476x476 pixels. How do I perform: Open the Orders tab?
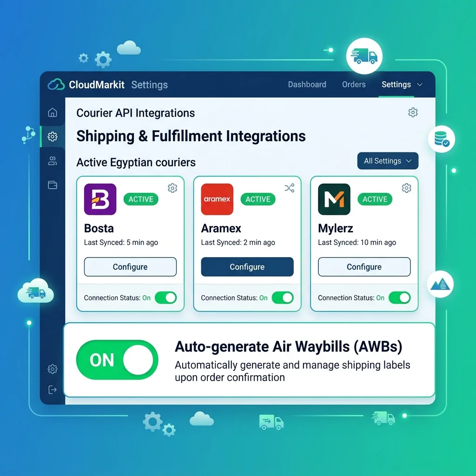pos(354,85)
